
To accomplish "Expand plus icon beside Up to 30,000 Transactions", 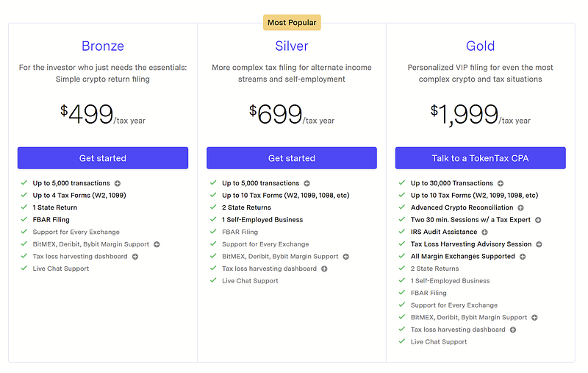I will coord(501,183).
